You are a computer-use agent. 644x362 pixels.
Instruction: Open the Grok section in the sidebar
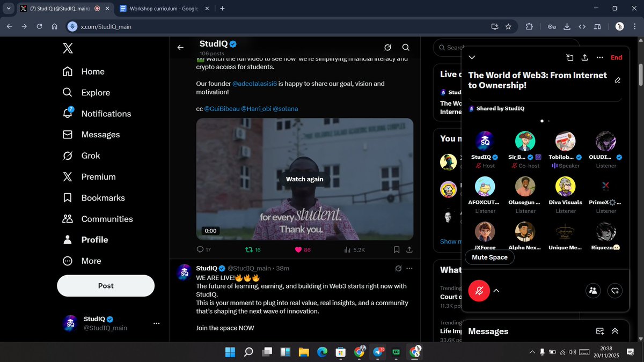(x=91, y=156)
